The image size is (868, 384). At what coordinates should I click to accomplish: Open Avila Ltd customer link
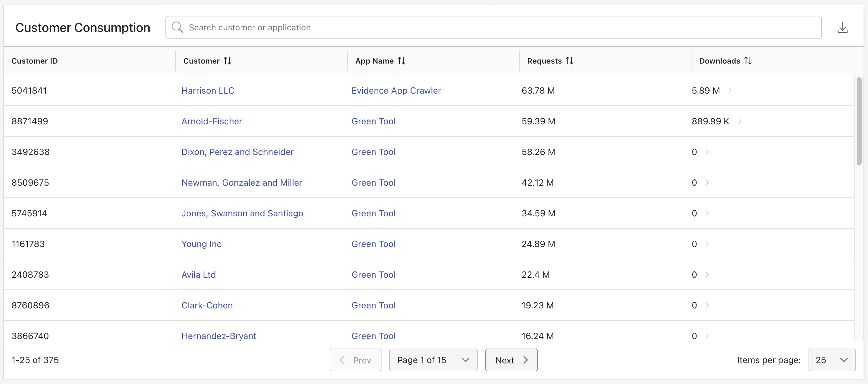[x=198, y=274]
